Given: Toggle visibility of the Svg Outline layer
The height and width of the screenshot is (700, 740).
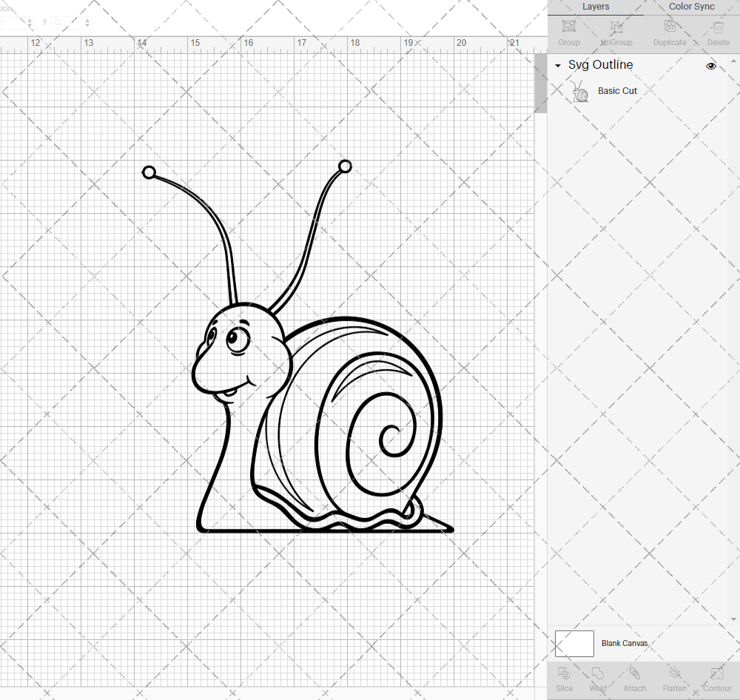Looking at the screenshot, I should pos(710,66).
